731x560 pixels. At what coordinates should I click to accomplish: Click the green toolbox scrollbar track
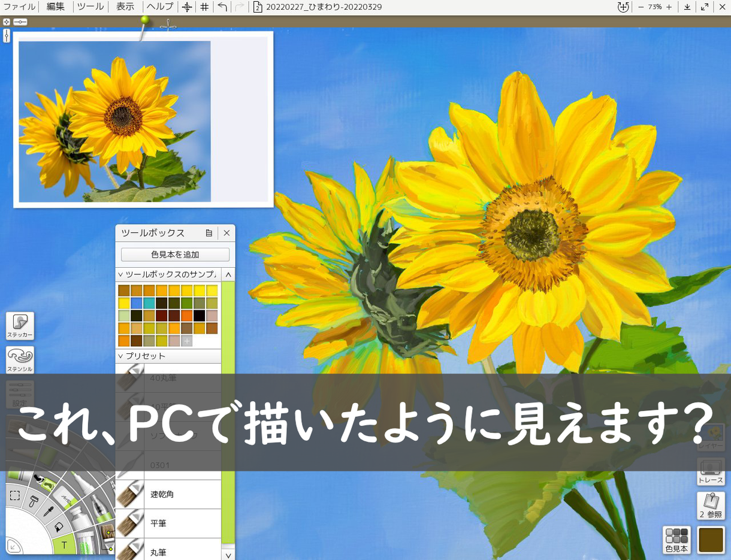pos(228,413)
